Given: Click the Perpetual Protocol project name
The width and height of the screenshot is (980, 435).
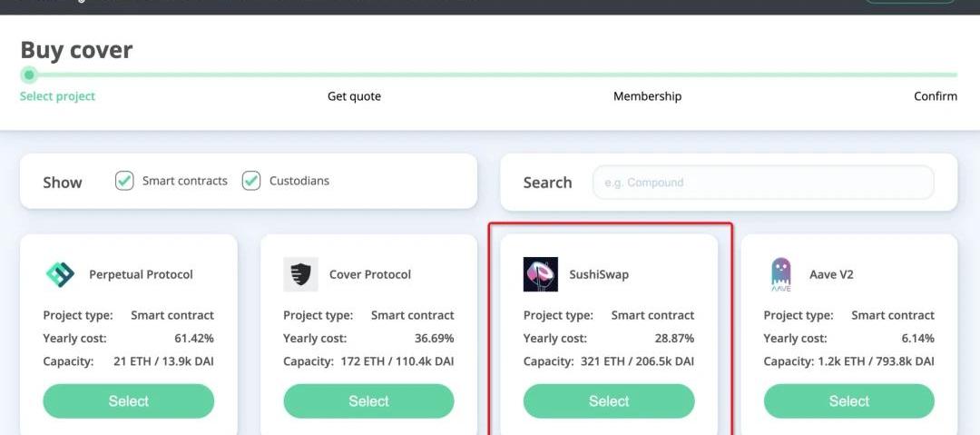Looking at the screenshot, I should [141, 274].
